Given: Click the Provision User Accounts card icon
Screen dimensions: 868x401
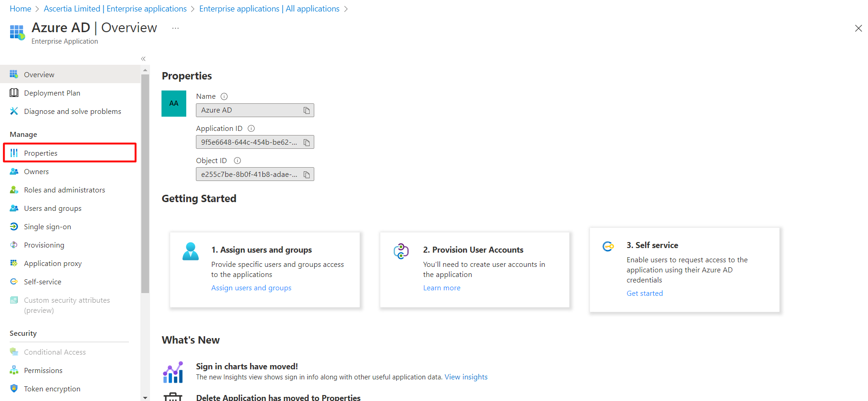Looking at the screenshot, I should click(x=401, y=251).
